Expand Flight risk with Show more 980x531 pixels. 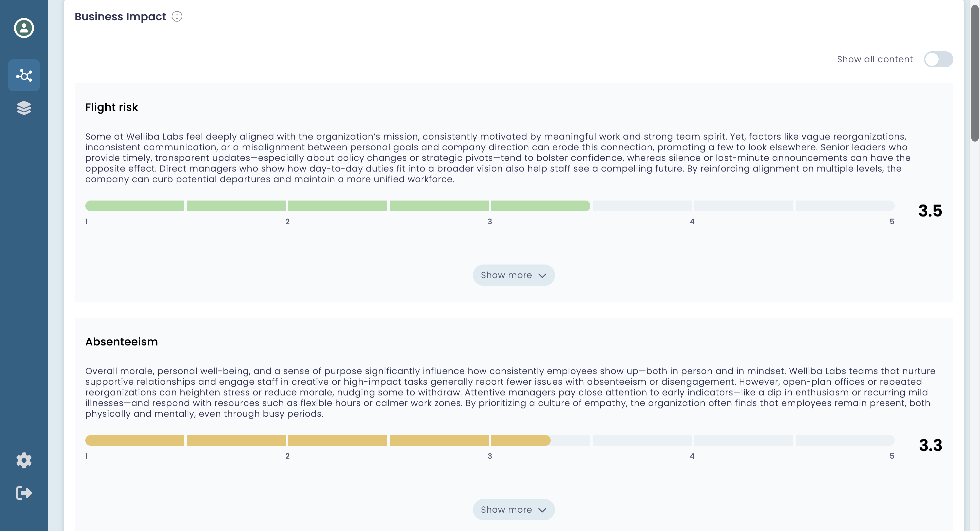tap(514, 275)
